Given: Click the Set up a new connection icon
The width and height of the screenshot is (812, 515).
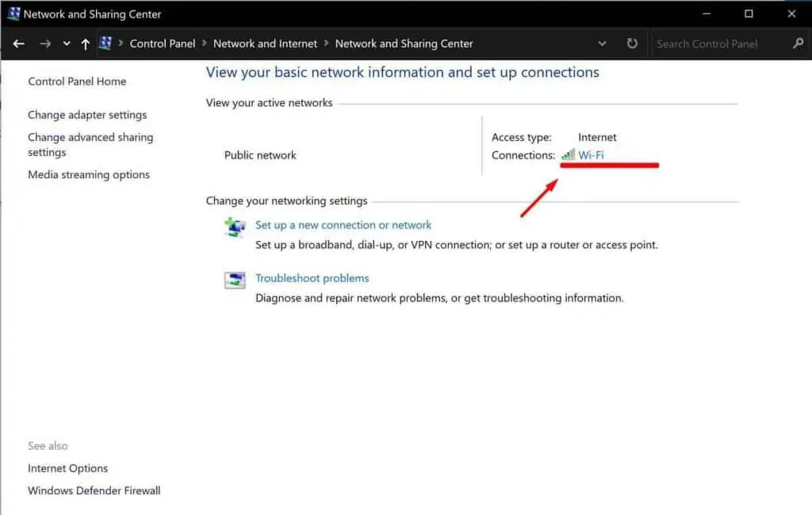Looking at the screenshot, I should click(x=235, y=227).
